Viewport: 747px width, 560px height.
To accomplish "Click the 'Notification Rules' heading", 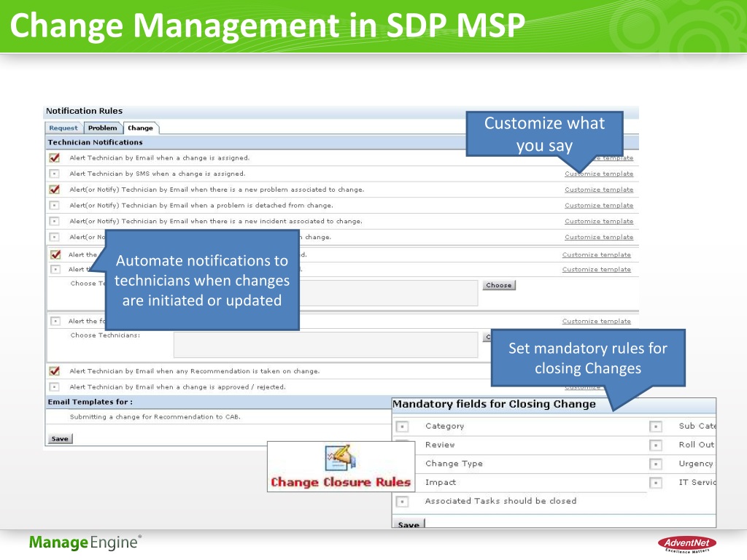I will (x=85, y=111).
